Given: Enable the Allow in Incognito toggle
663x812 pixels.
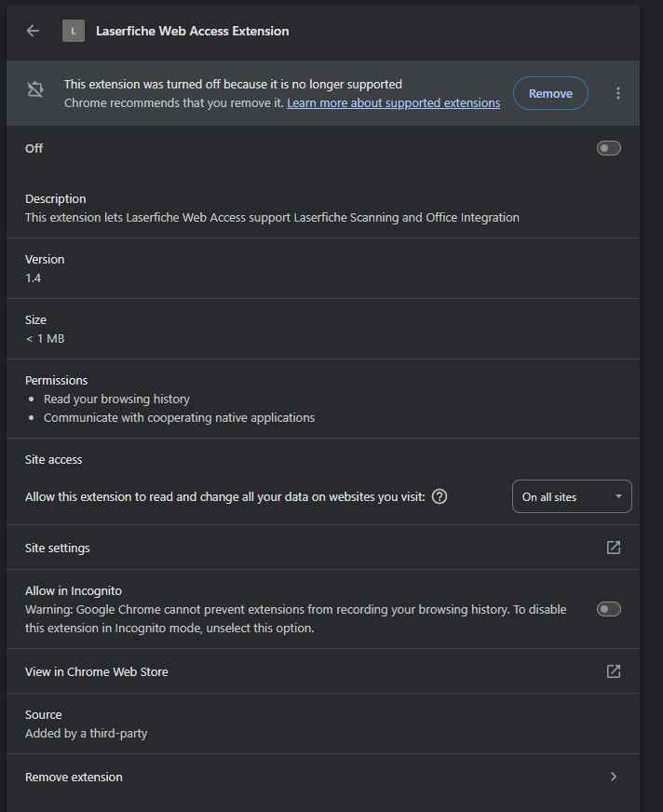Looking at the screenshot, I should pos(609,609).
